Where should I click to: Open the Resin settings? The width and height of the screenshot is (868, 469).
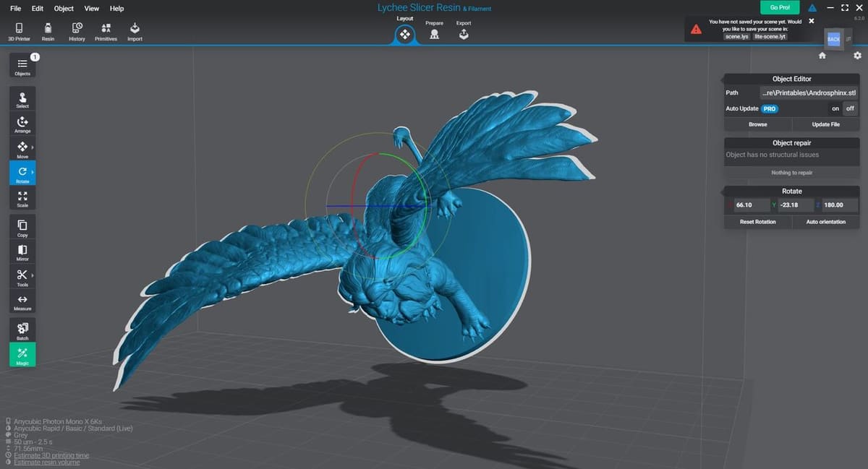coord(48,32)
